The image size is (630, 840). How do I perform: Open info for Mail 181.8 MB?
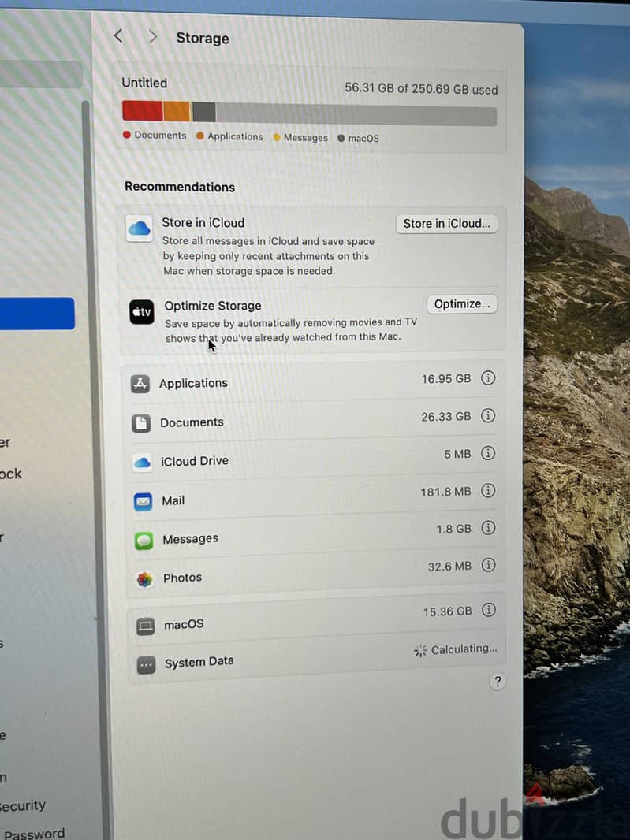[488, 490]
